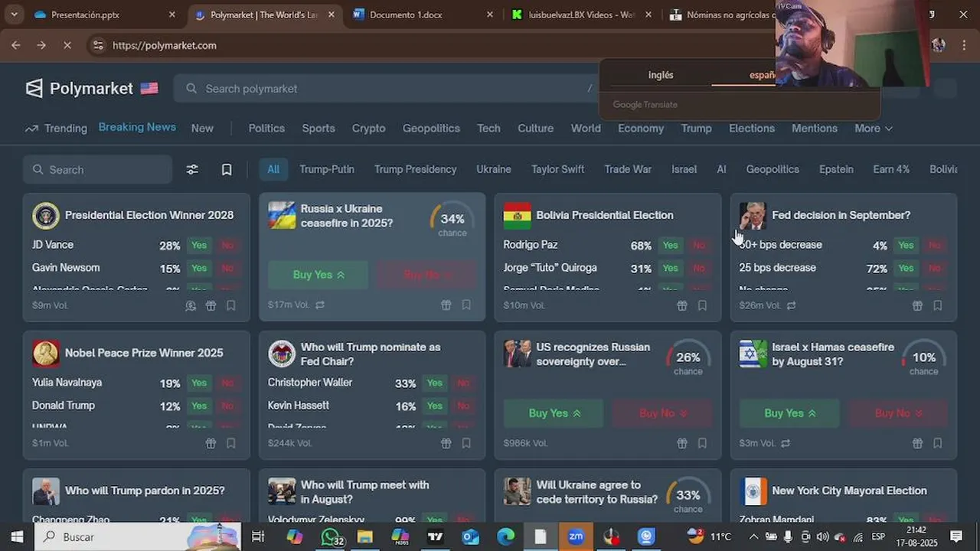The height and width of the screenshot is (551, 980).
Task: Open the filter settings sliders icon
Action: click(x=192, y=170)
